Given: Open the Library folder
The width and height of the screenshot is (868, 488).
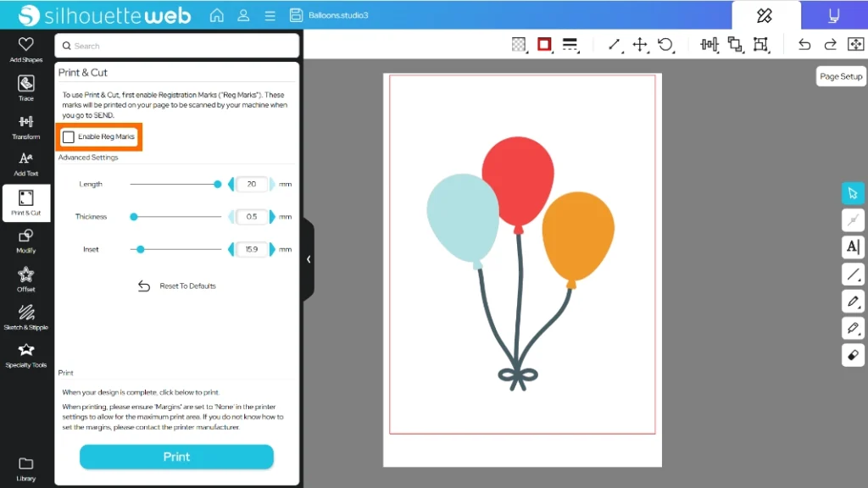Looking at the screenshot, I should coord(25,469).
